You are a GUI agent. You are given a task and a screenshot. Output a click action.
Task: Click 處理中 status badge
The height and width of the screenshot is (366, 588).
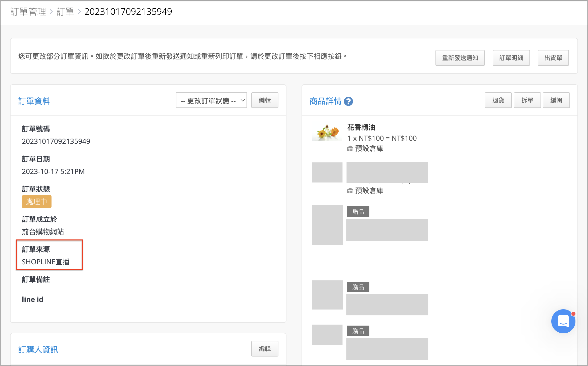(x=37, y=202)
